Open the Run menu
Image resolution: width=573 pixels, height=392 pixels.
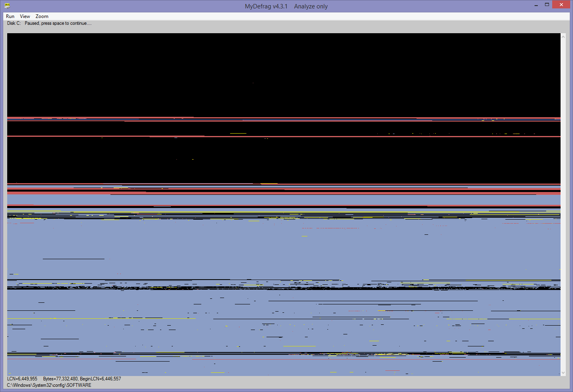point(10,16)
